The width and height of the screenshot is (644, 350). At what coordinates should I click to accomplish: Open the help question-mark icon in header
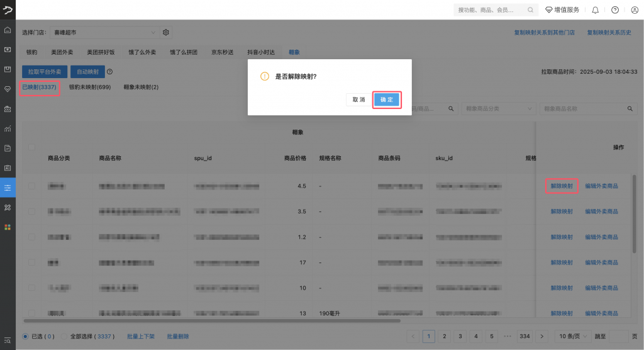point(615,10)
